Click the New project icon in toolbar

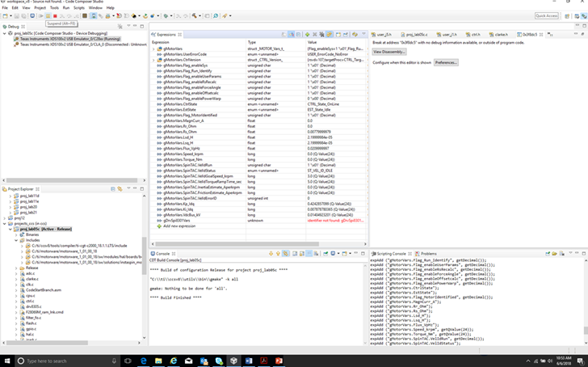5,15
